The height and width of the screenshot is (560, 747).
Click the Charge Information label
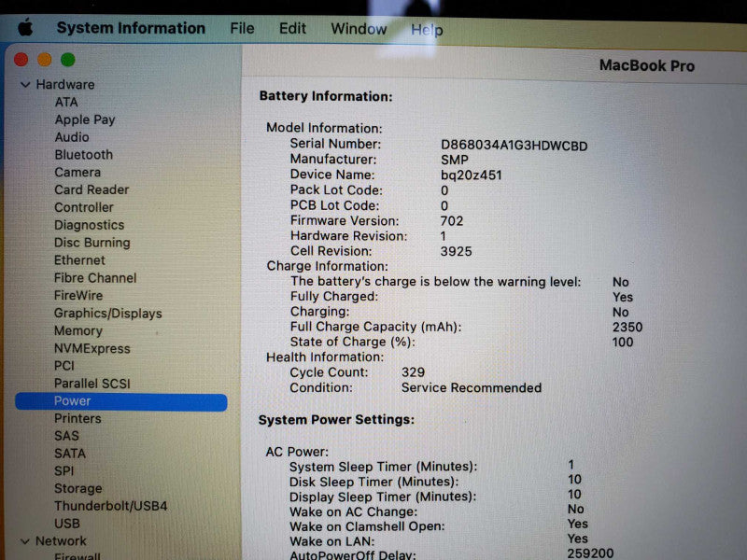point(328,266)
